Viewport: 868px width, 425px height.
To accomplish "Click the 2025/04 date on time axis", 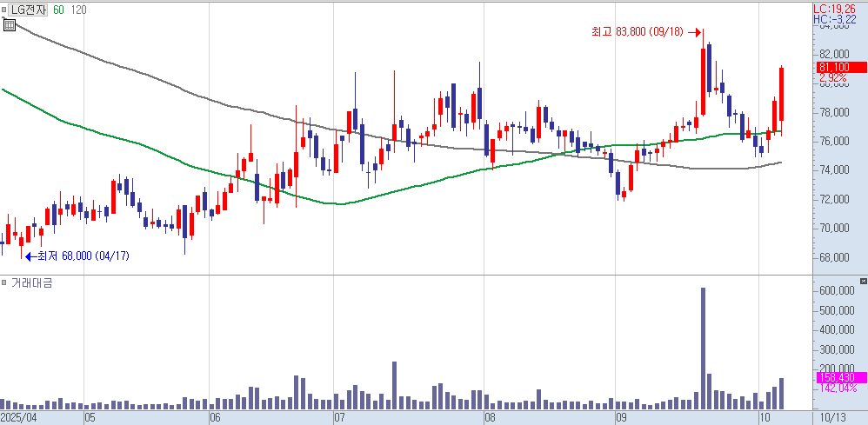I will point(19,418).
